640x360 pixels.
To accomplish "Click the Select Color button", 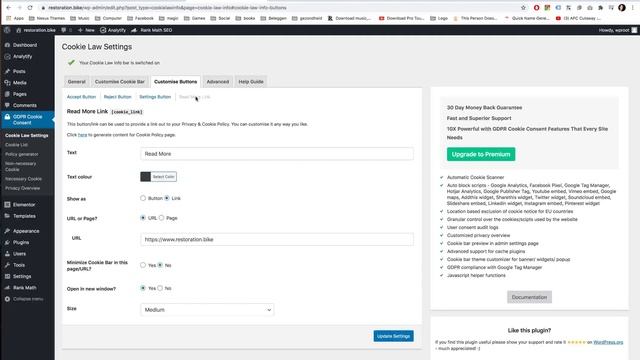I will (x=163, y=177).
